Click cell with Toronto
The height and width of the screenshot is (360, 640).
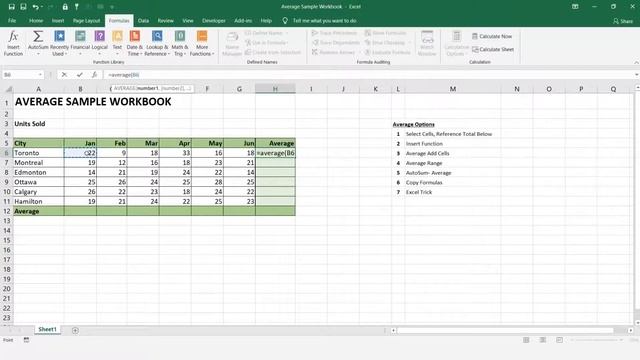click(38, 153)
